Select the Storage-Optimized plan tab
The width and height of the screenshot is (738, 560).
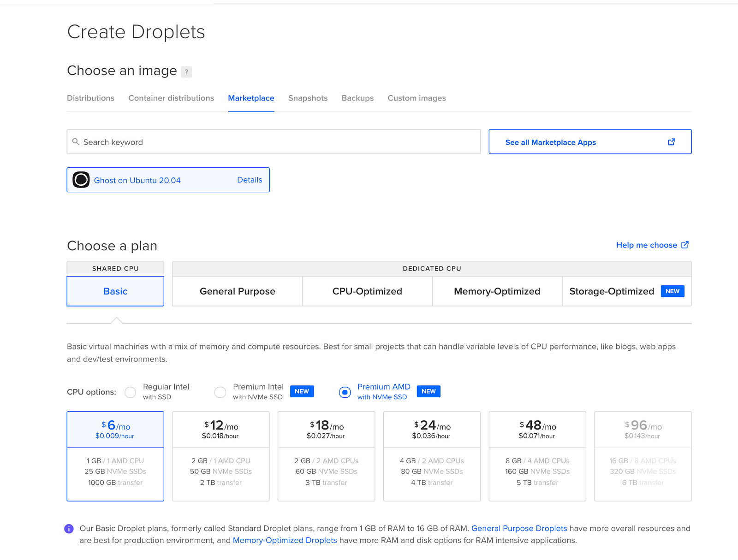coord(626,291)
